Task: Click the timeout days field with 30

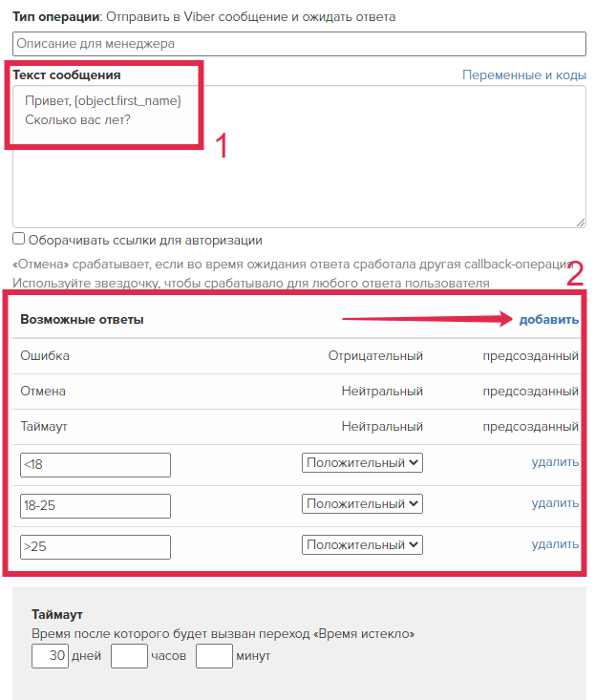Action: [50, 656]
